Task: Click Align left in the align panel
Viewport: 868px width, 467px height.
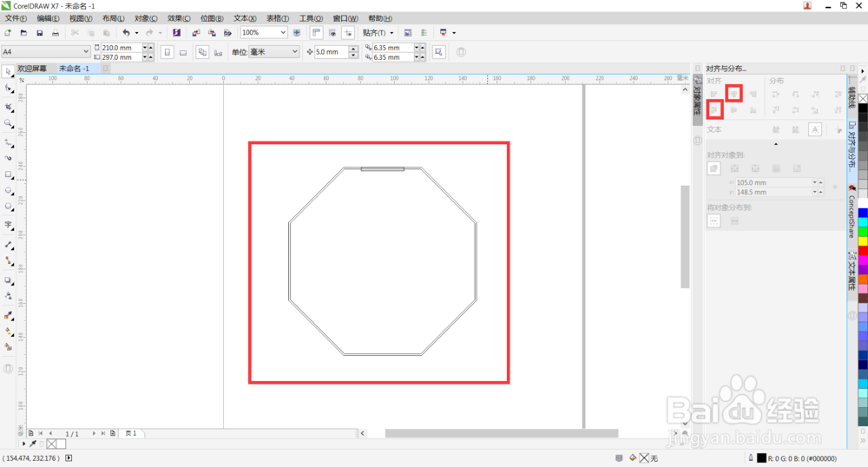Action: click(x=713, y=95)
